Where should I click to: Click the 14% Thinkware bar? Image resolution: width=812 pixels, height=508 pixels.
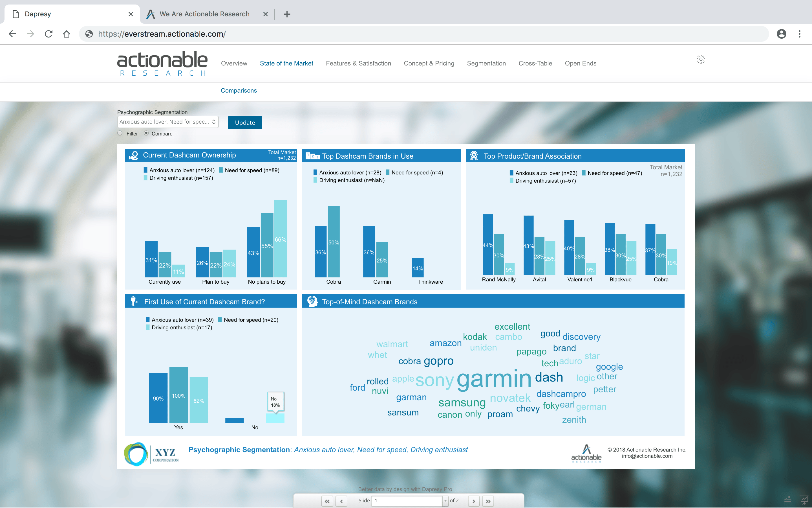pyautogui.click(x=418, y=268)
